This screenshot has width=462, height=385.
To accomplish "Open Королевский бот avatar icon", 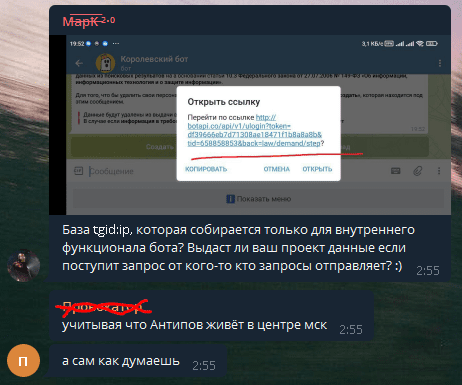I will point(105,63).
